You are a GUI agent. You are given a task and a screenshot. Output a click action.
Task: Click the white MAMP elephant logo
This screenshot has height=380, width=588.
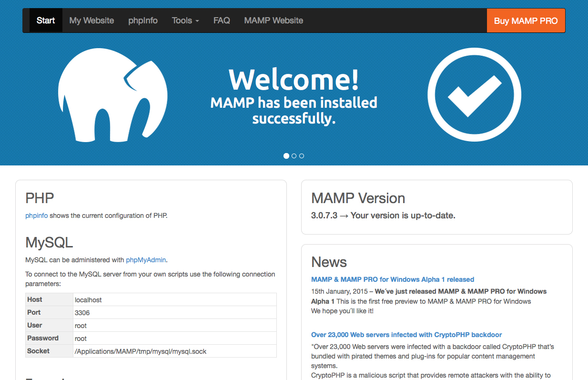point(112,95)
